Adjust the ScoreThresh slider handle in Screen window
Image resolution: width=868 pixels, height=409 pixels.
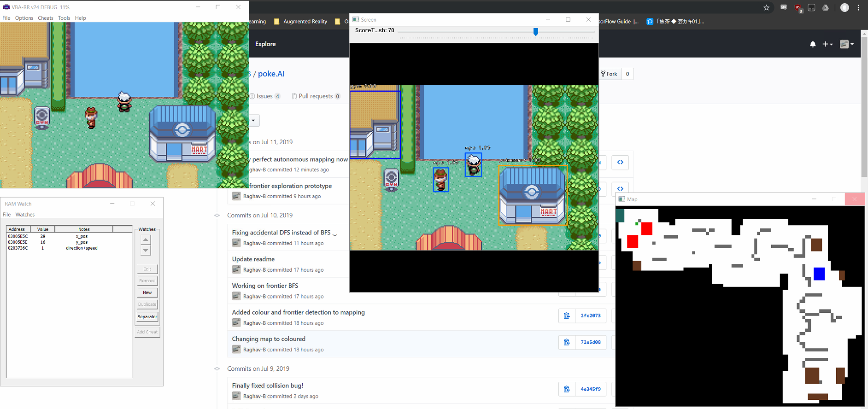point(535,31)
